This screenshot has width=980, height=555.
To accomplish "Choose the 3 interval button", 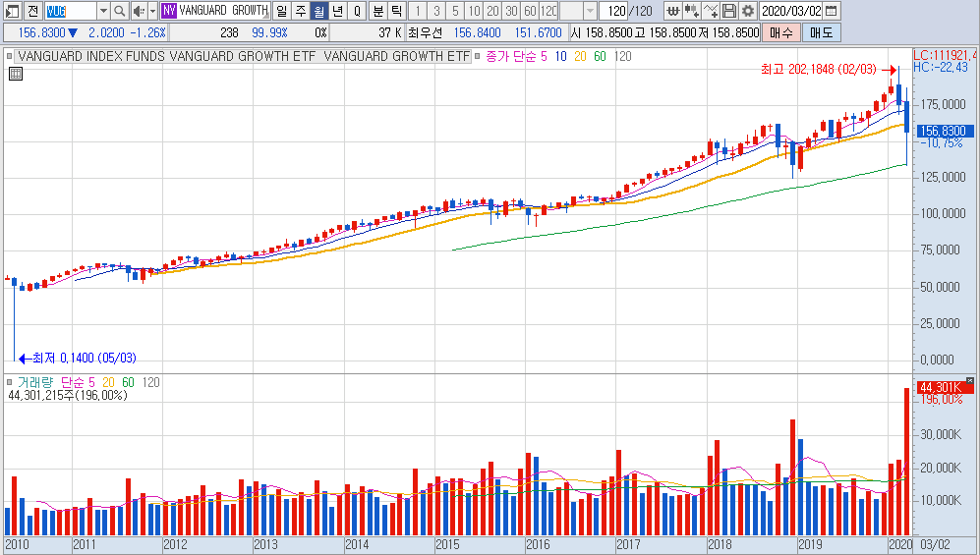I will point(436,11).
